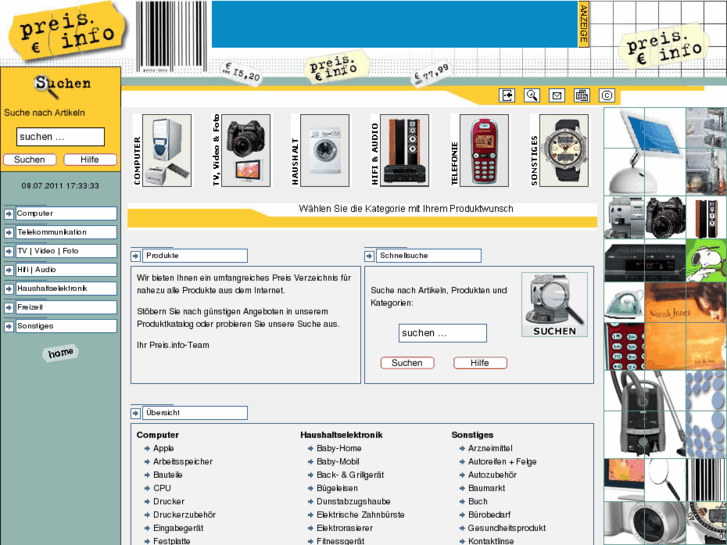Focus the Schnellsuche search input field
Viewport: 727px width, 545px height.
(x=442, y=333)
